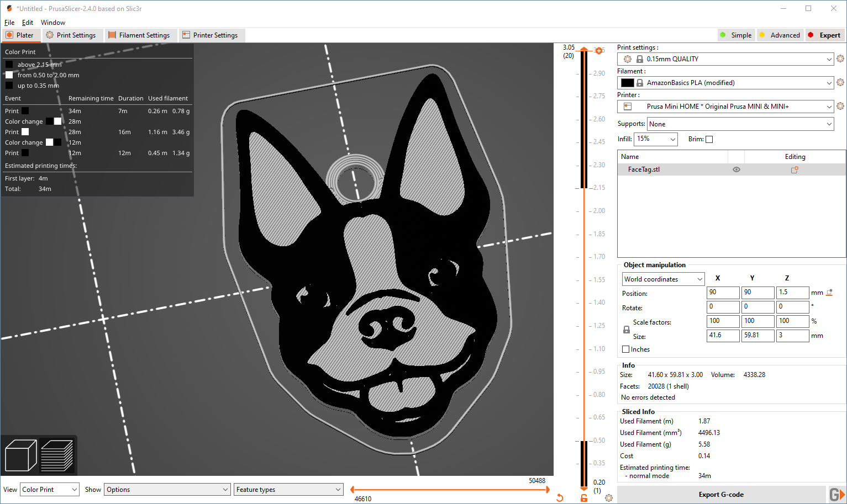Open the Printer preset dropdown
This screenshot has height=504, width=847.
(x=725, y=107)
